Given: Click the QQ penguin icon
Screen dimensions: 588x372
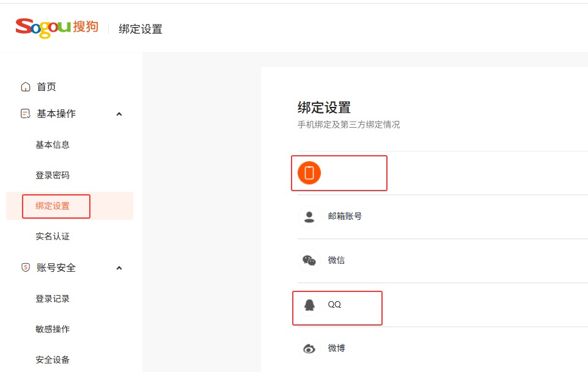Looking at the screenshot, I should 309,305.
